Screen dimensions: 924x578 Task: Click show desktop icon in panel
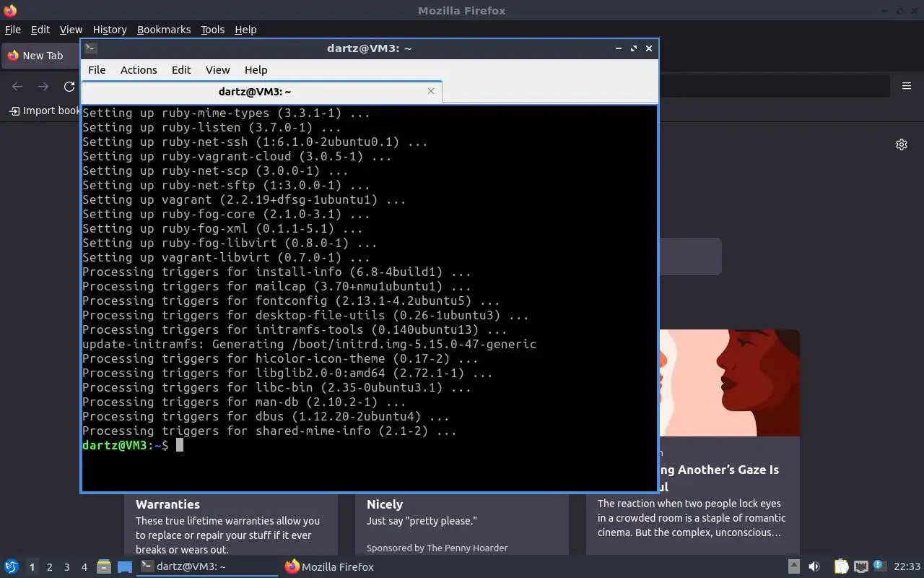coord(125,567)
